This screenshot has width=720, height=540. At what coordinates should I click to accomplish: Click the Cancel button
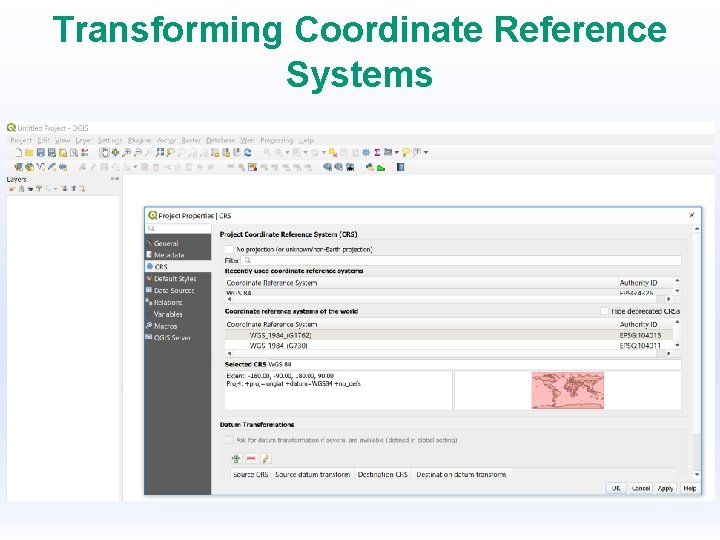coord(640,489)
